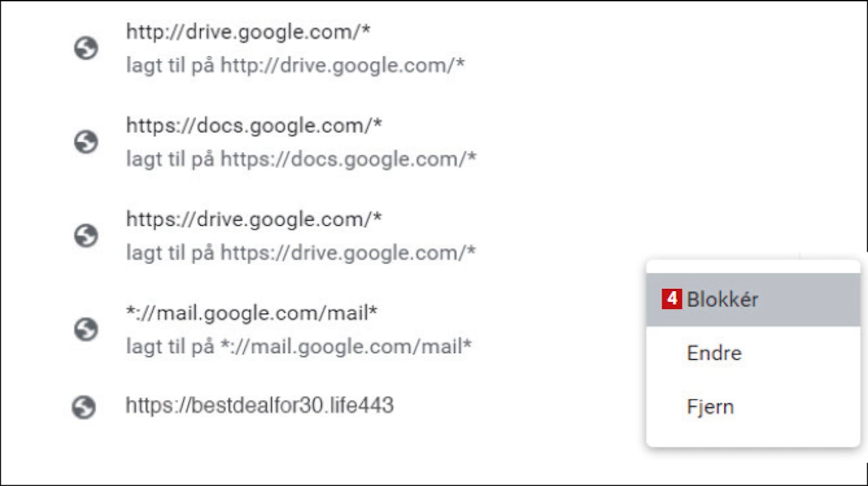
Task: Click globe icon beside *://mail.google.com/mail*
Action: click(x=86, y=330)
